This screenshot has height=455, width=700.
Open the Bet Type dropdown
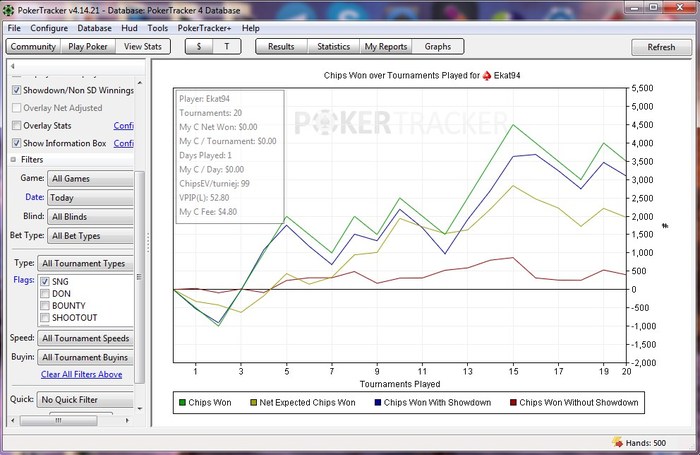point(90,236)
